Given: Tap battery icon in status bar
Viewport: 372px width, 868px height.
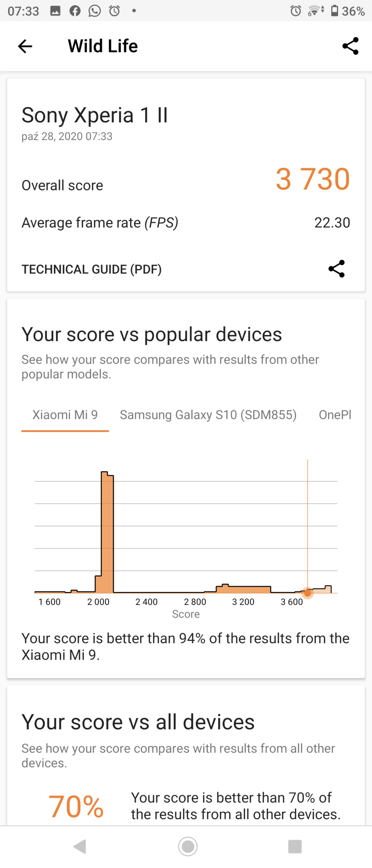Looking at the screenshot, I should (334, 11).
